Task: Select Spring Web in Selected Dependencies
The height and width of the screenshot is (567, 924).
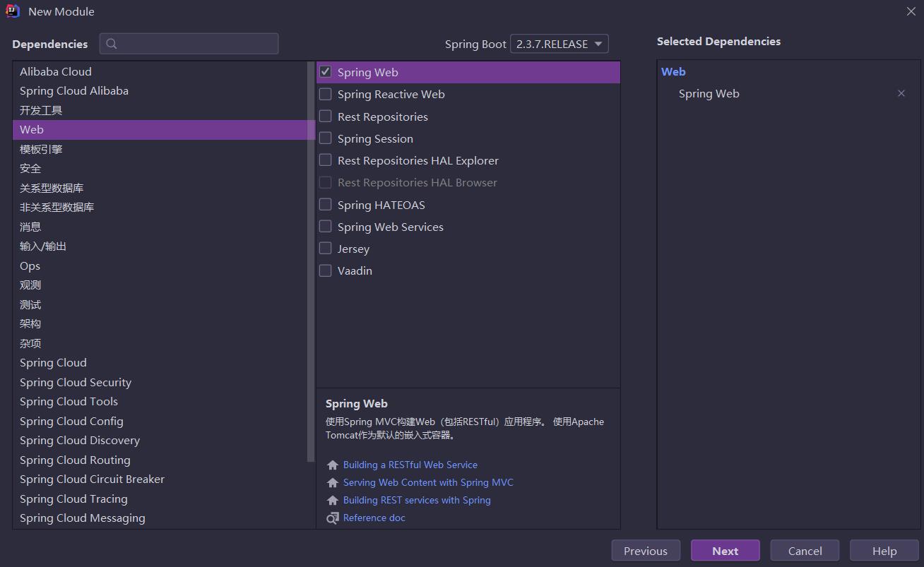Action: 709,93
